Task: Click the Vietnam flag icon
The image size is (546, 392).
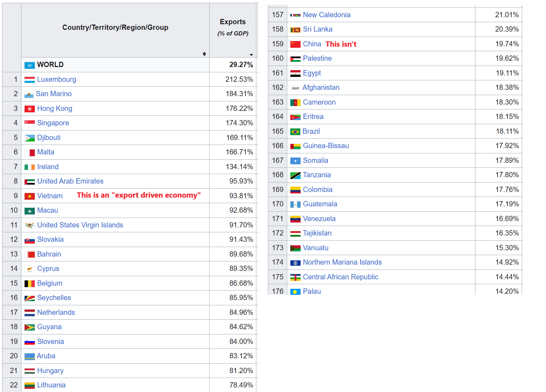Action: (29, 196)
